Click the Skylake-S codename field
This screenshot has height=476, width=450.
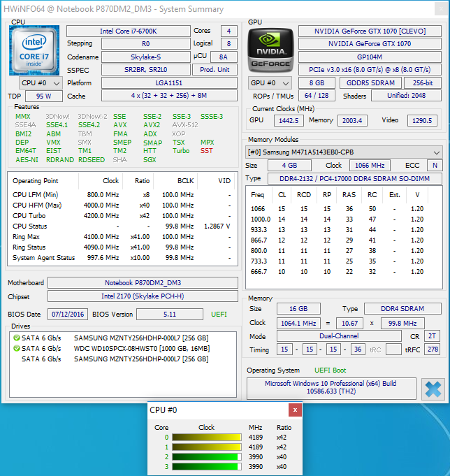(145, 57)
